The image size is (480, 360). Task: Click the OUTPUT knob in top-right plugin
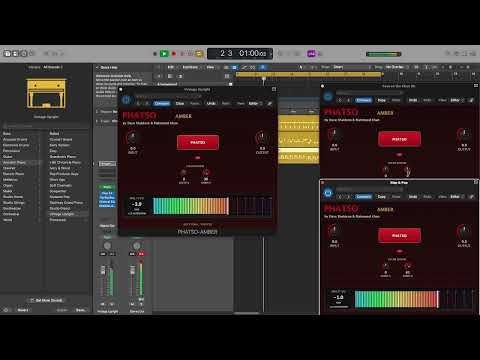463,135
